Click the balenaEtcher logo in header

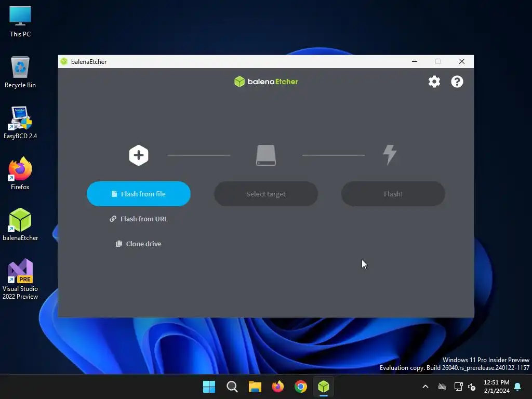click(x=266, y=82)
